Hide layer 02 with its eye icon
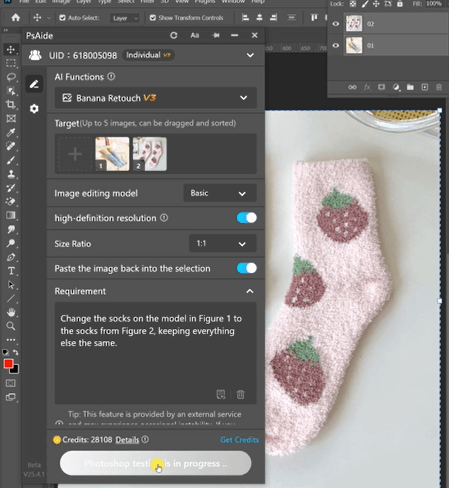The image size is (449, 488). click(x=336, y=24)
